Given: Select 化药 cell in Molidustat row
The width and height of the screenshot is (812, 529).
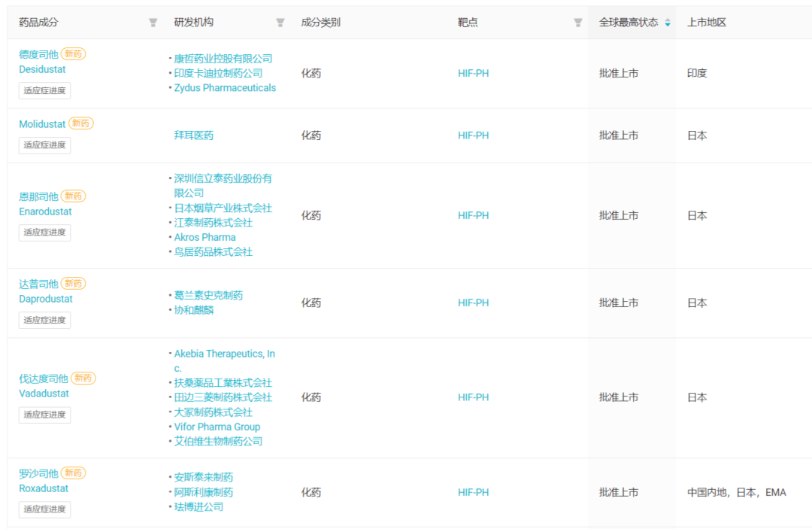Looking at the screenshot, I should 311,135.
